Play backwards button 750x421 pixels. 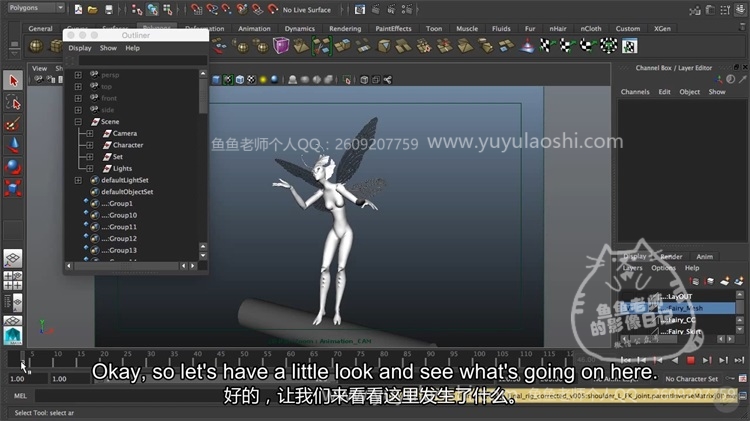click(674, 360)
